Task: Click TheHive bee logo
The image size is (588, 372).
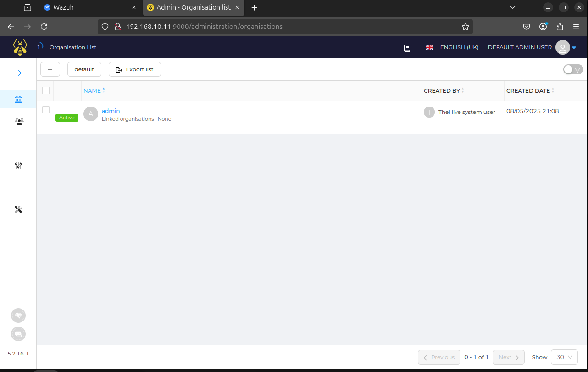Action: [x=20, y=47]
